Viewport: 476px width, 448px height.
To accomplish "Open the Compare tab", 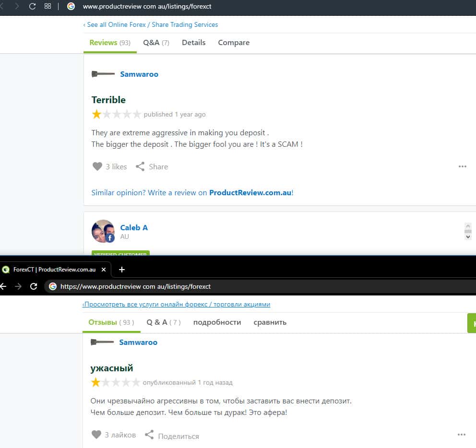I will click(x=234, y=43).
